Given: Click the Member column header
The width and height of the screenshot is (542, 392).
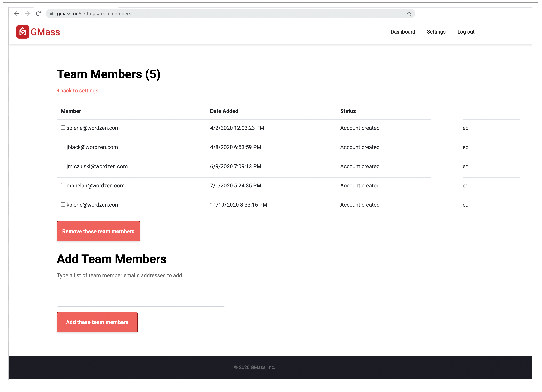Looking at the screenshot, I should point(71,111).
